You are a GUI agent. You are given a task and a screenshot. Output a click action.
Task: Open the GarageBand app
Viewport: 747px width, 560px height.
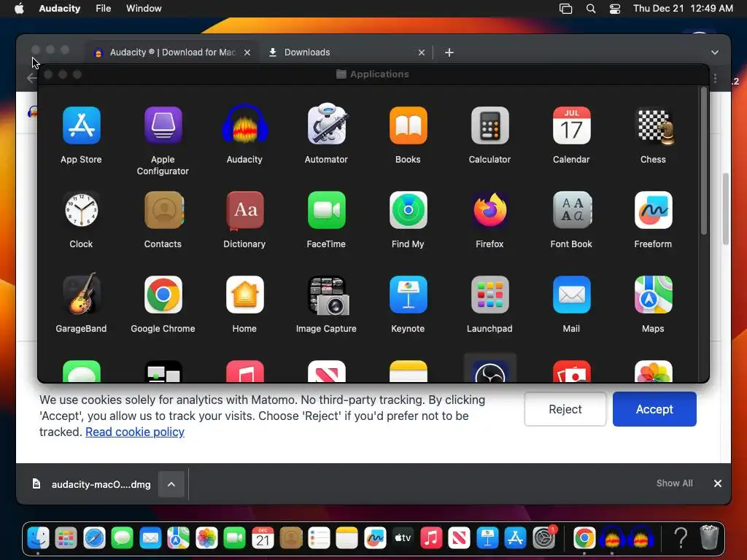(82, 294)
